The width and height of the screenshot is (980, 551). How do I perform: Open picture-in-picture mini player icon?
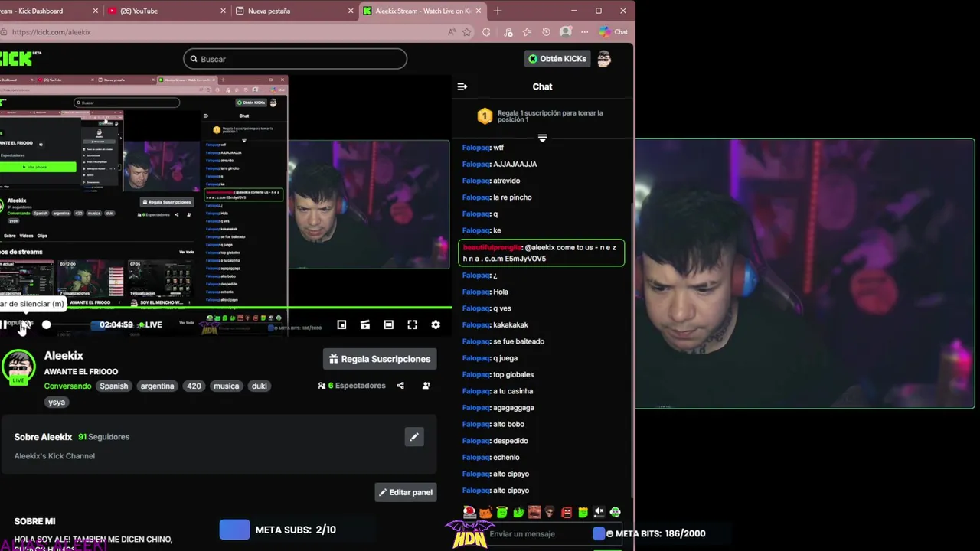point(341,324)
